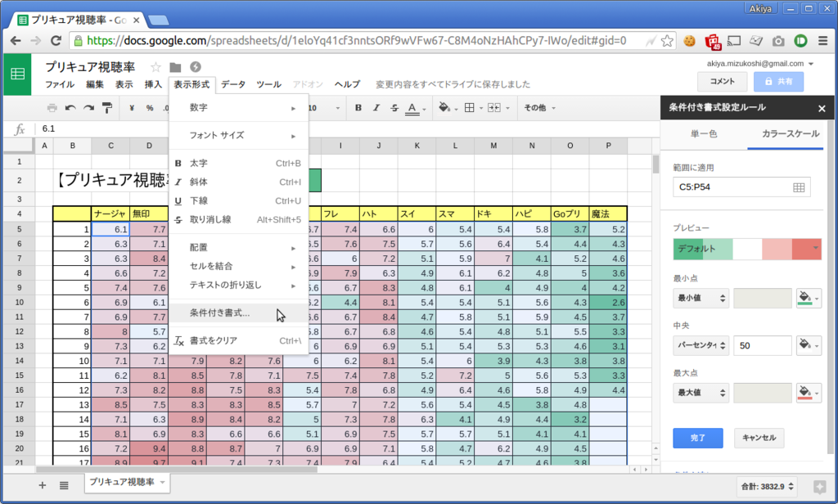The image size is (838, 504).
Task: Switch to the 単一色 tab
Action: pyautogui.click(x=703, y=133)
